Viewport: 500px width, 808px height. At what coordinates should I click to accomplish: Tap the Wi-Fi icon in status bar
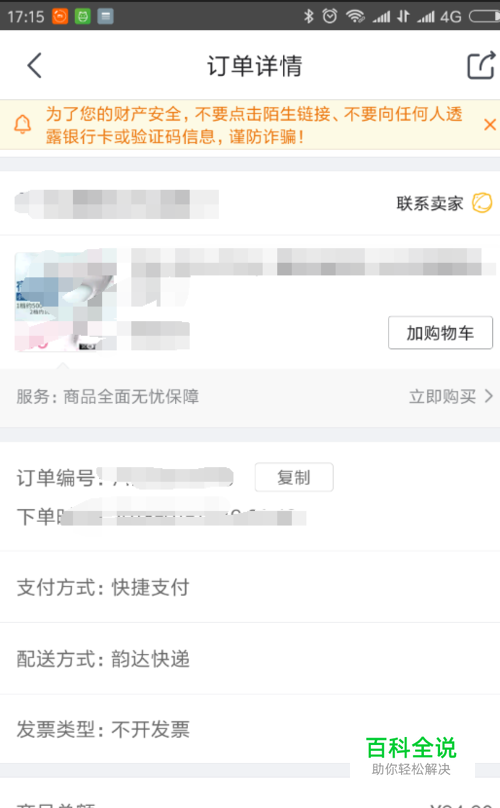click(355, 16)
